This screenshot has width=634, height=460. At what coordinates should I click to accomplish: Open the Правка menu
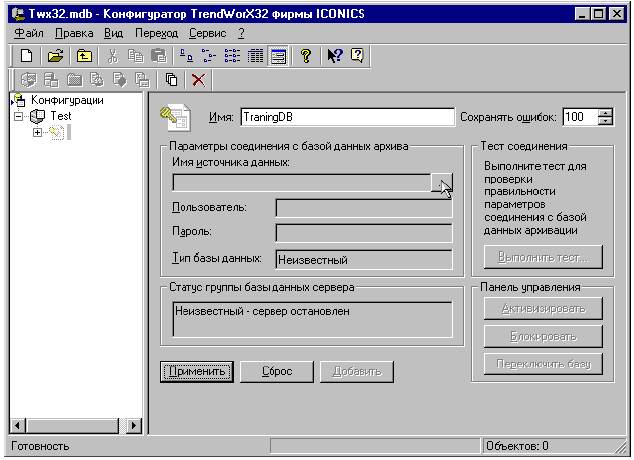coord(74,33)
